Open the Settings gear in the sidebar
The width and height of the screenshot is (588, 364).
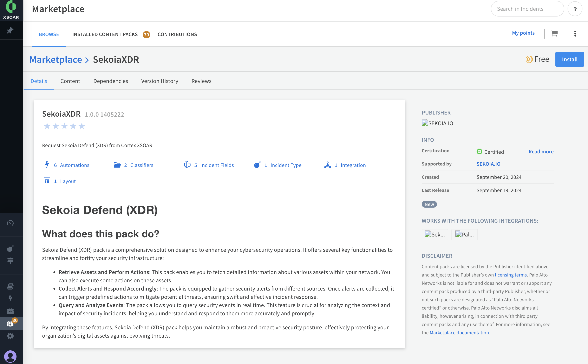tap(10, 336)
